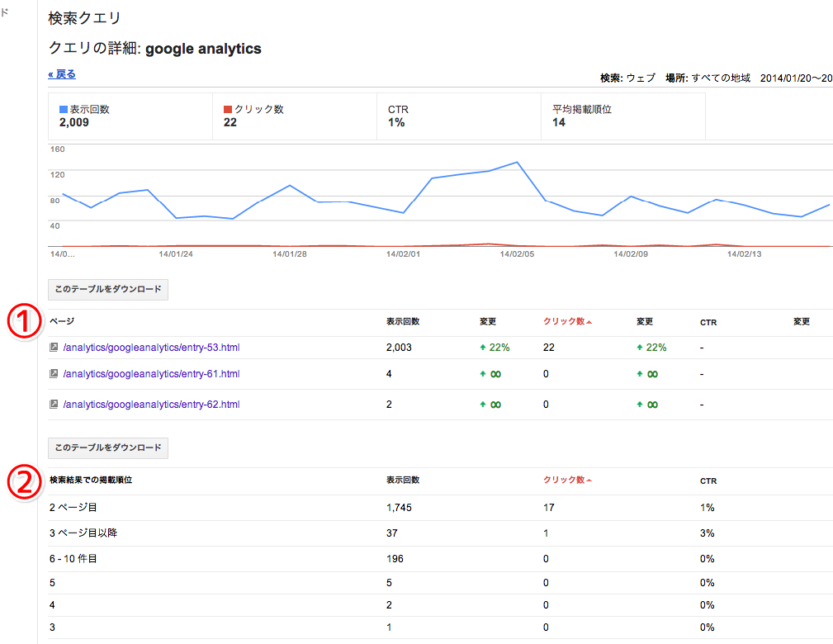Toggle the 表示回数 metric tile
Image resolution: width=833 pixels, height=644 pixels.
pos(130,116)
